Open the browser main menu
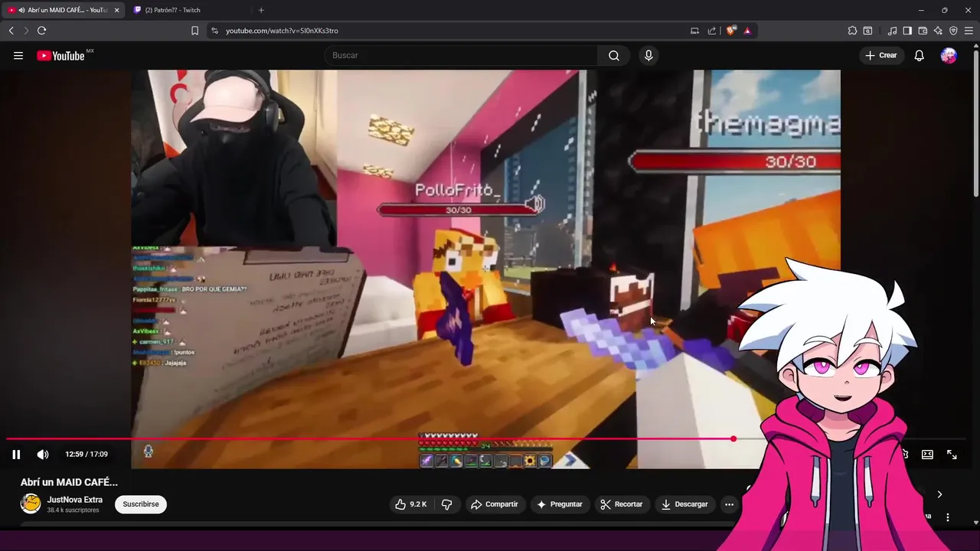This screenshot has height=551, width=980. pos(969,31)
